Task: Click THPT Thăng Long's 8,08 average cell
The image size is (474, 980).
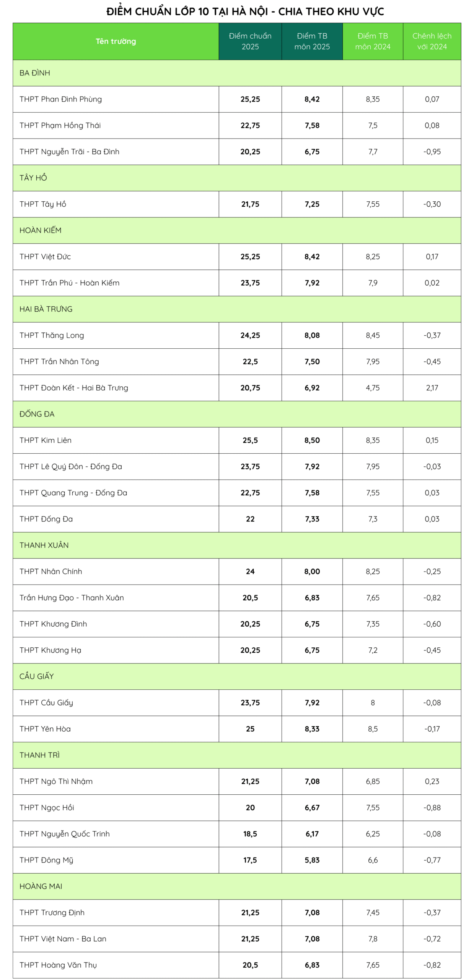Action: point(312,335)
